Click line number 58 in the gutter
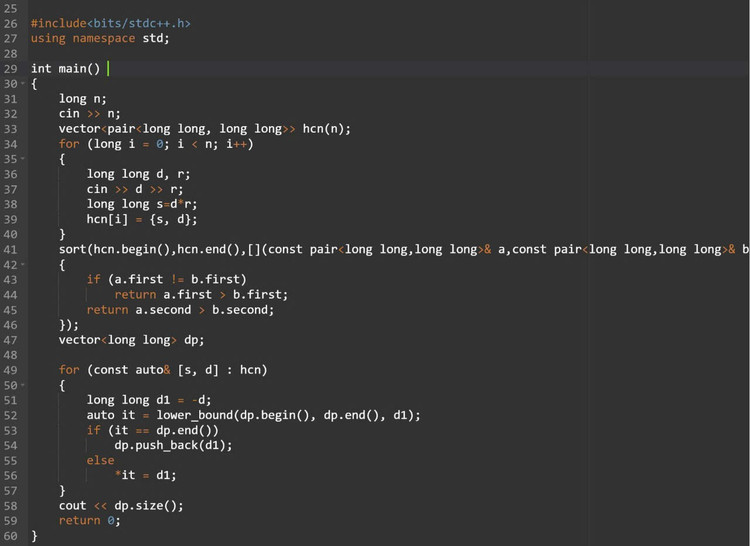 [10, 505]
